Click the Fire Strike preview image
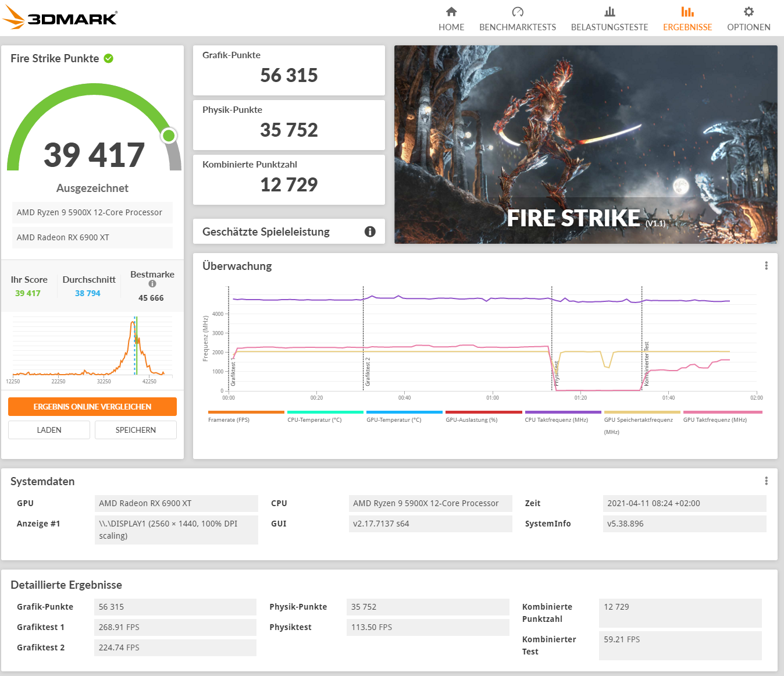This screenshot has height=676, width=784. coord(586,144)
